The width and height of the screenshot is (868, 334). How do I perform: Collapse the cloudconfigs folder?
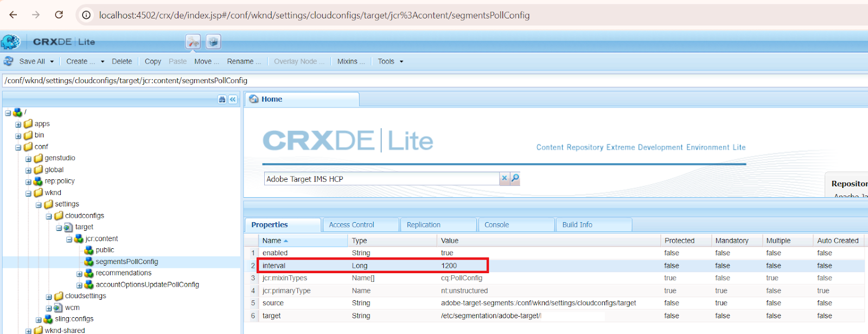(x=49, y=216)
